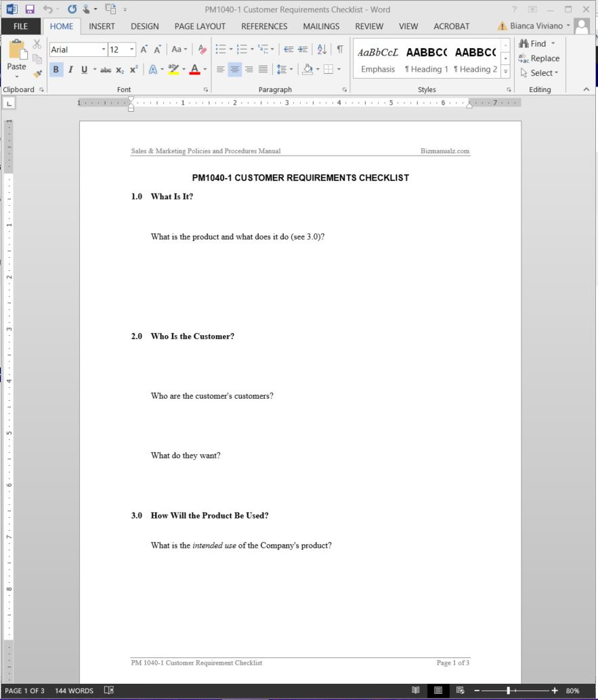Switch to Read Mode view
The image size is (598, 700).
click(x=415, y=690)
